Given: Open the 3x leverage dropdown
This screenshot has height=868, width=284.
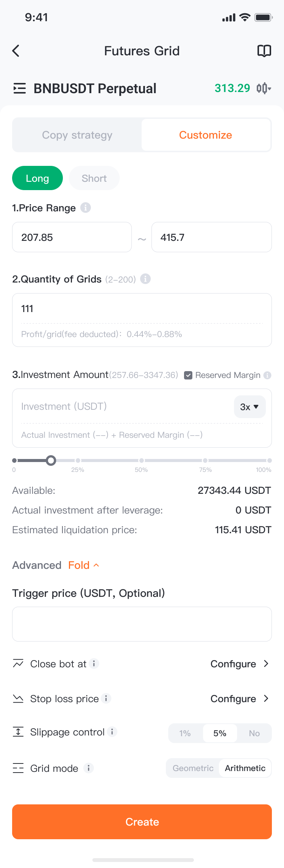Looking at the screenshot, I should pos(250,407).
